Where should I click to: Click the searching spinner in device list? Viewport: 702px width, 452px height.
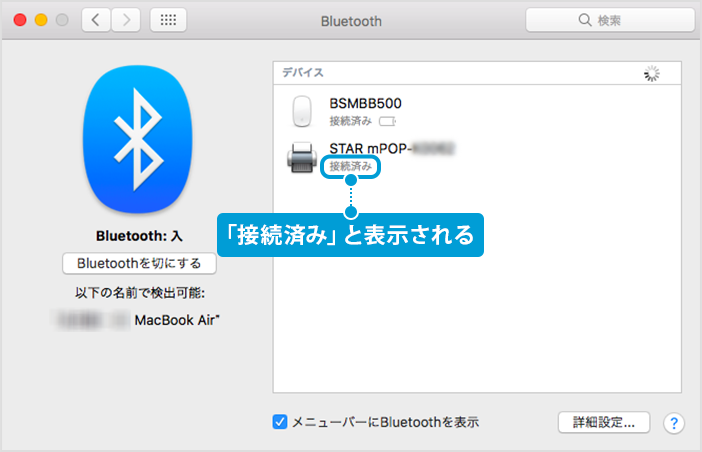[652, 73]
